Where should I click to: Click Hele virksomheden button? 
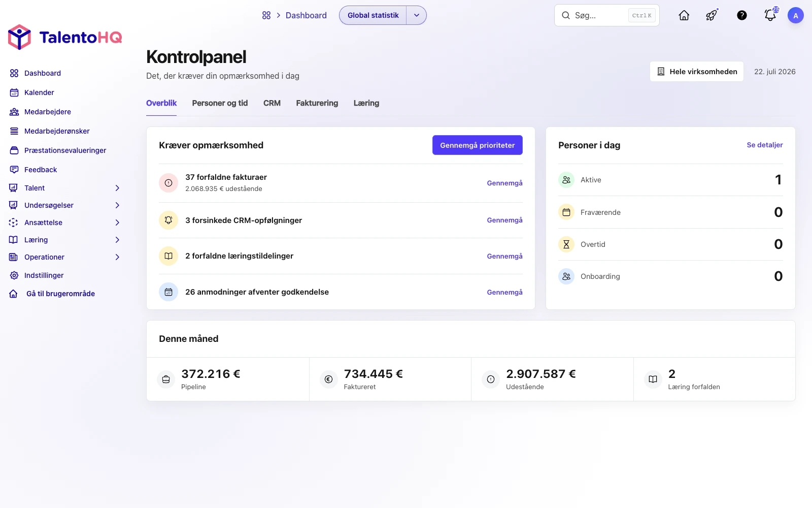(697, 72)
